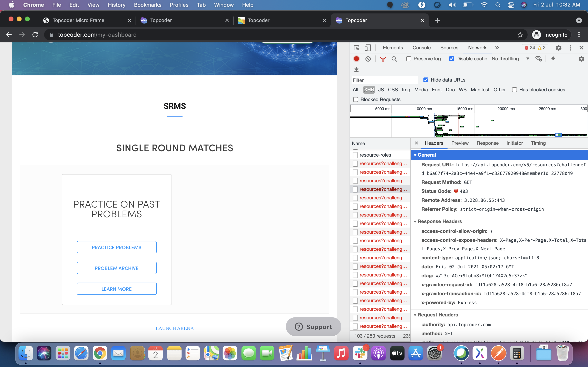Clear the network log with the clear icon
This screenshot has height=367, width=588.
368,59
